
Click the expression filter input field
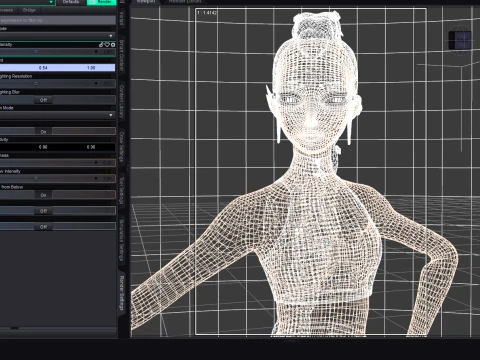58,20
